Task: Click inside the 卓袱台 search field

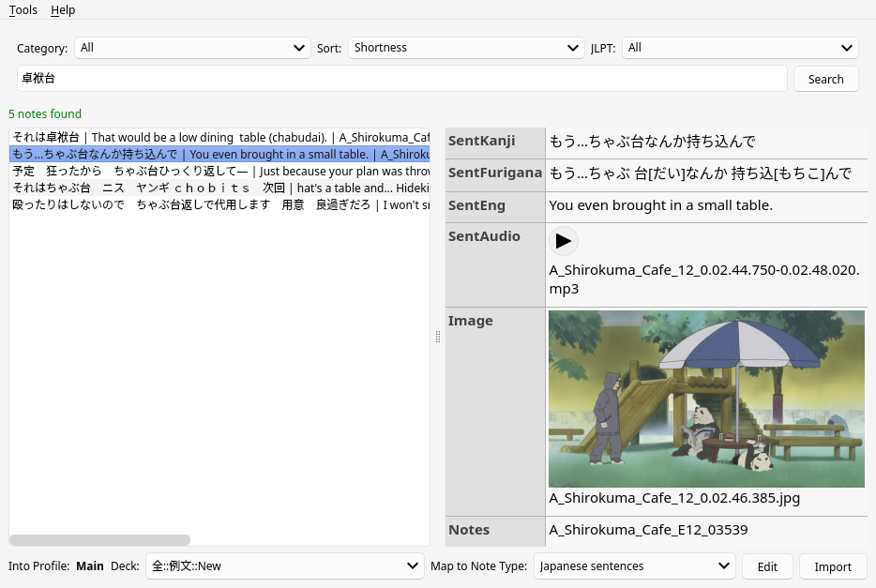Action: tap(401, 79)
